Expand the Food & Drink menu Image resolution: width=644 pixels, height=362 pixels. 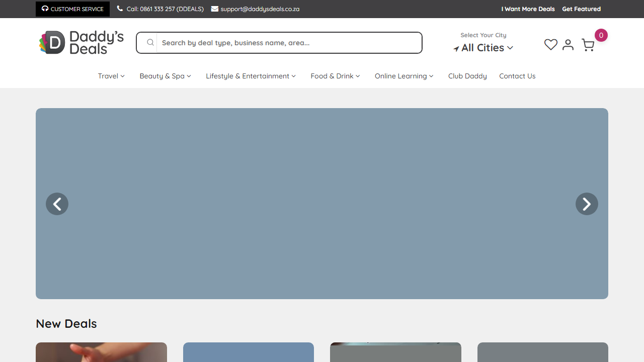(335, 76)
